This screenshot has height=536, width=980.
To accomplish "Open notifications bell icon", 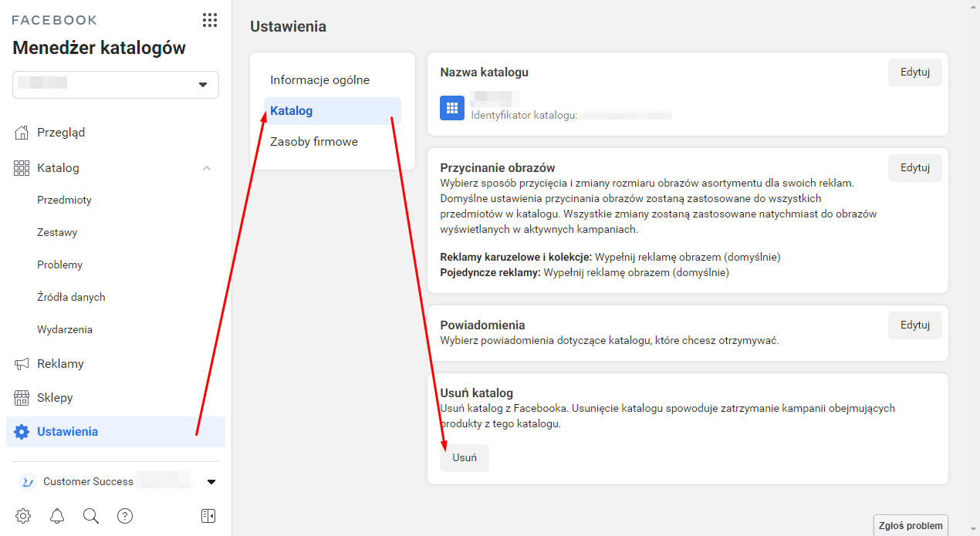I will 57,516.
